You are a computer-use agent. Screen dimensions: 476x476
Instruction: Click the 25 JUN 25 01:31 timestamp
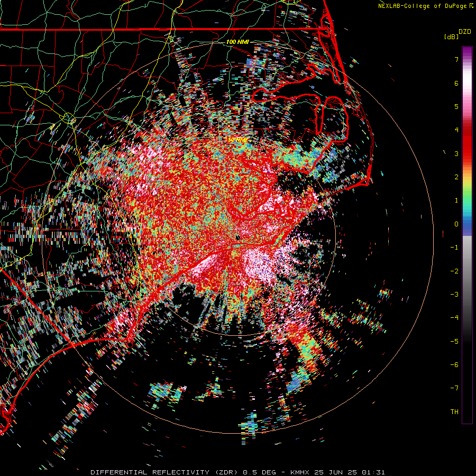[350, 472]
